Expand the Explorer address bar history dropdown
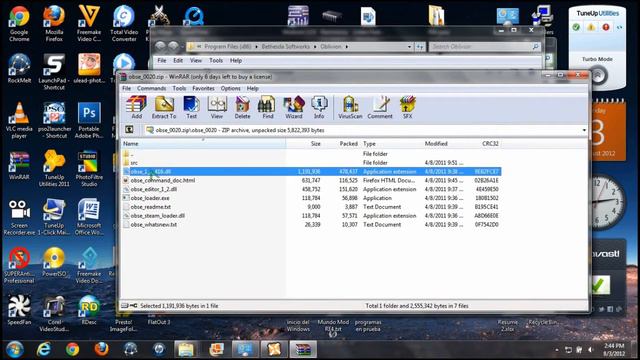This screenshot has width=640, height=360. (409, 47)
